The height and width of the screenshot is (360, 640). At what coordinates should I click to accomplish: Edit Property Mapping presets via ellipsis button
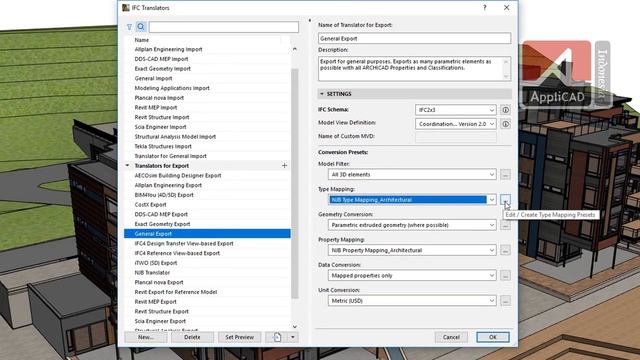505,250
